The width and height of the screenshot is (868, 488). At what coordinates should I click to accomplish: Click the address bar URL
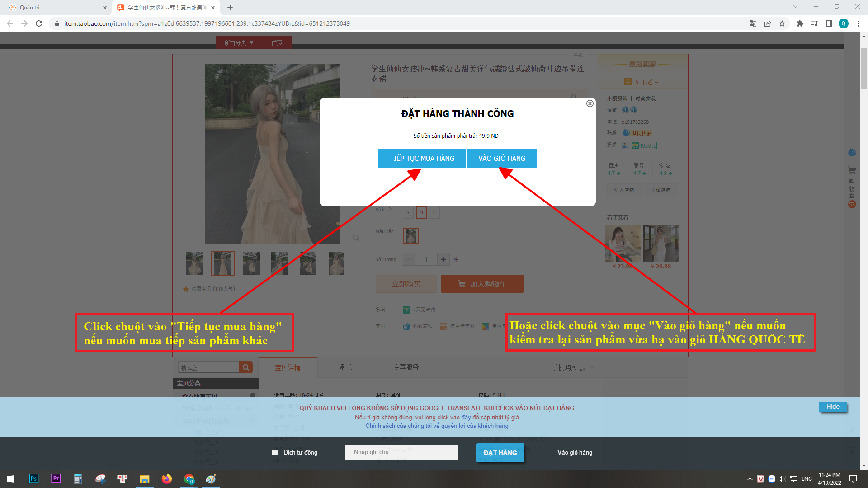click(207, 23)
